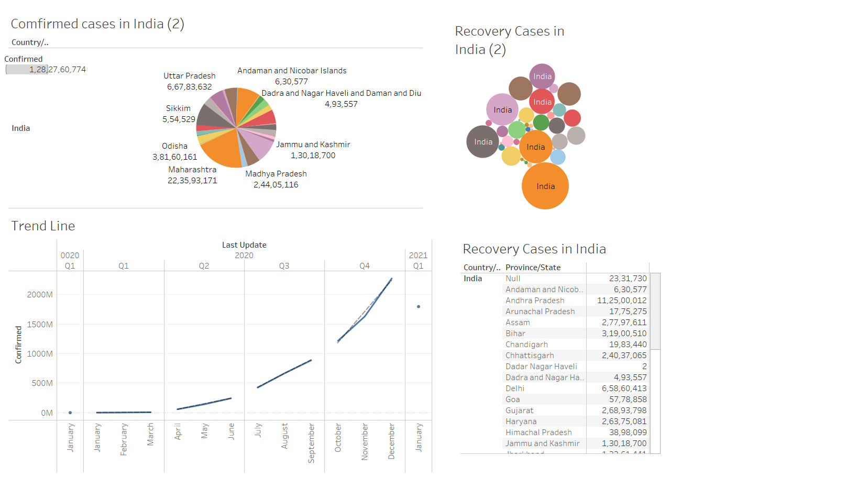
Task: Click the India label under Confirmed cases
Action: coord(20,128)
